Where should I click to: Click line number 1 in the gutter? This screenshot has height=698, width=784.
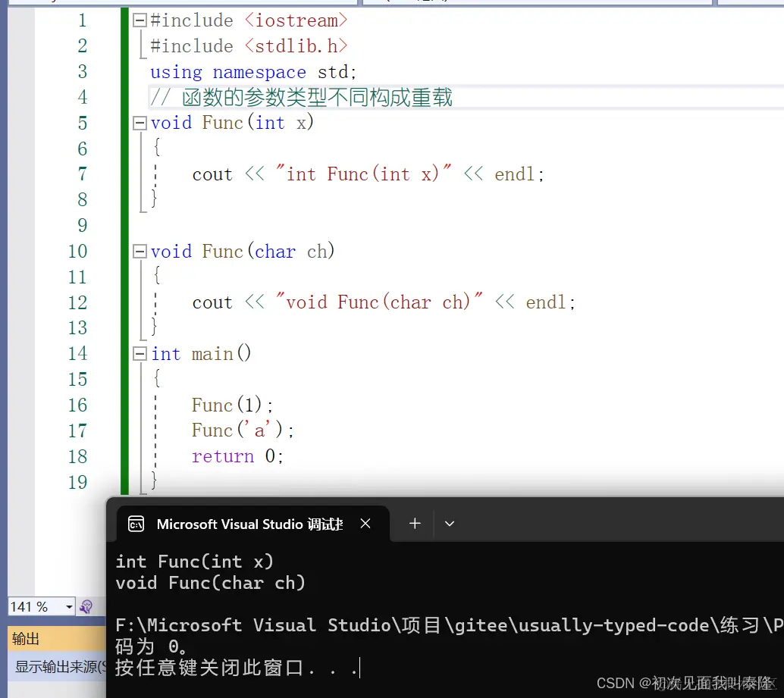83,20
